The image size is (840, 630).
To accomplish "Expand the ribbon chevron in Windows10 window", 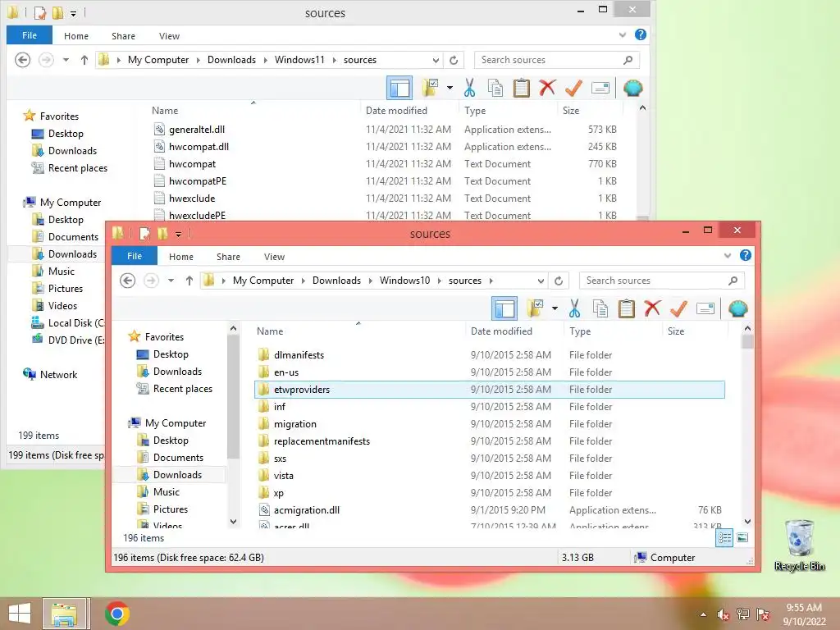I will coord(728,256).
